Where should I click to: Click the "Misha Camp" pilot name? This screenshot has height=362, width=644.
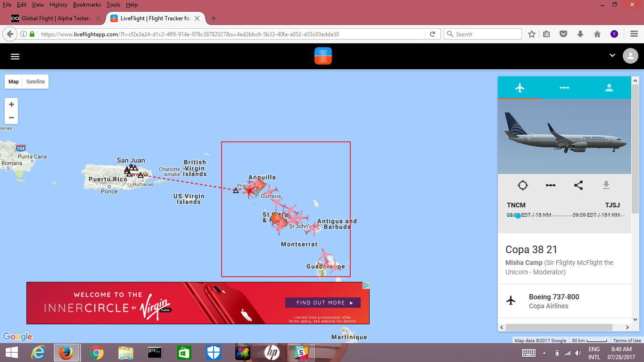524,263
